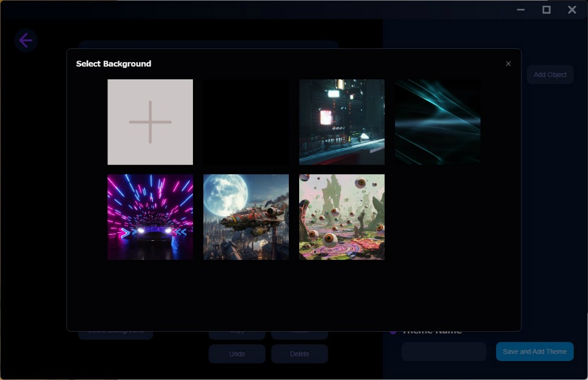This screenshot has height=380, width=588.
Task: Close the application window
Action: click(x=572, y=10)
